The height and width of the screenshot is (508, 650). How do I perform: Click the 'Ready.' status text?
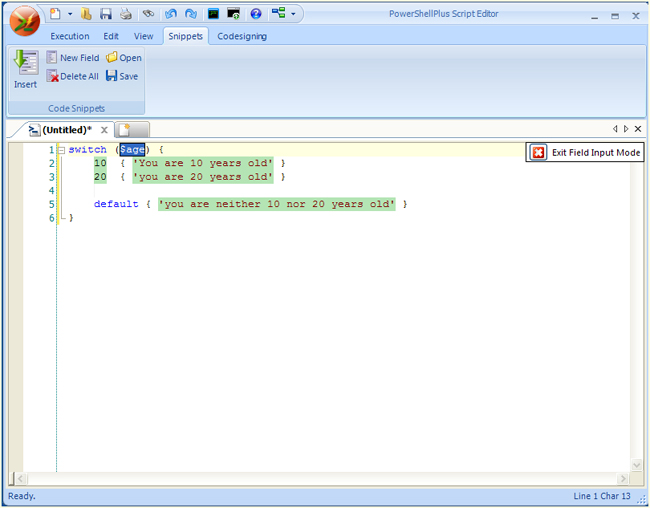[x=22, y=496]
